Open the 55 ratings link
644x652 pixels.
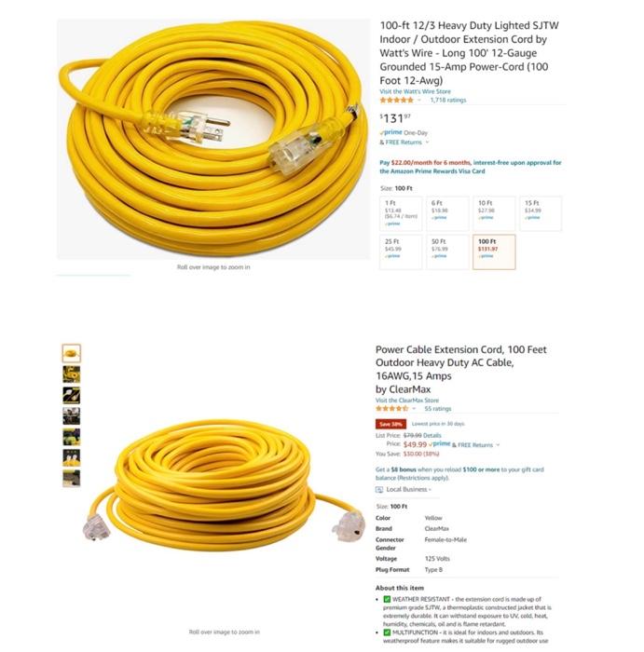(x=438, y=409)
